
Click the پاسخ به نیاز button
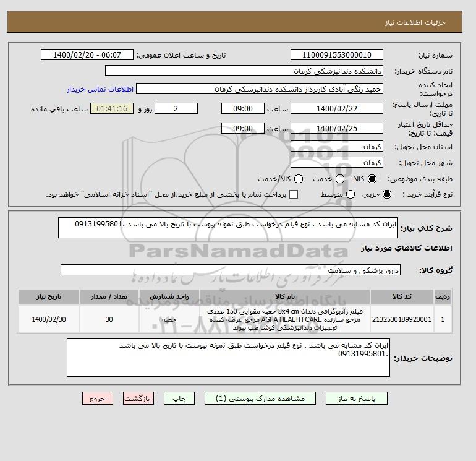[357, 399]
